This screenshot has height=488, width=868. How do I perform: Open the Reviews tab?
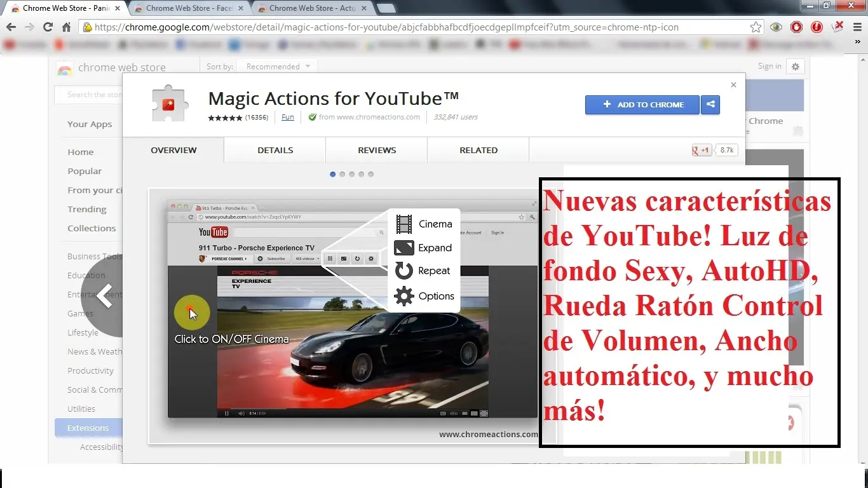[377, 151]
